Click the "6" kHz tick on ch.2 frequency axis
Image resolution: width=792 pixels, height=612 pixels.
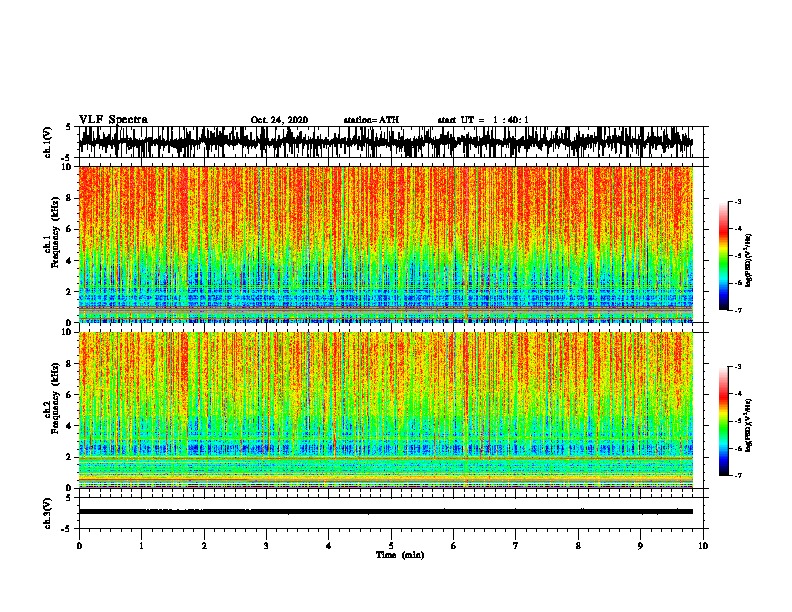[70, 394]
